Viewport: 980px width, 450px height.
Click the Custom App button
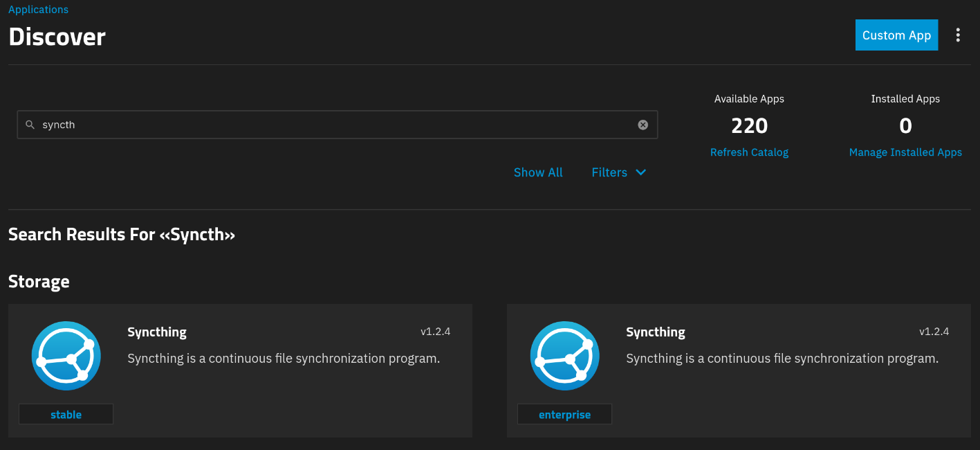pyautogui.click(x=896, y=35)
